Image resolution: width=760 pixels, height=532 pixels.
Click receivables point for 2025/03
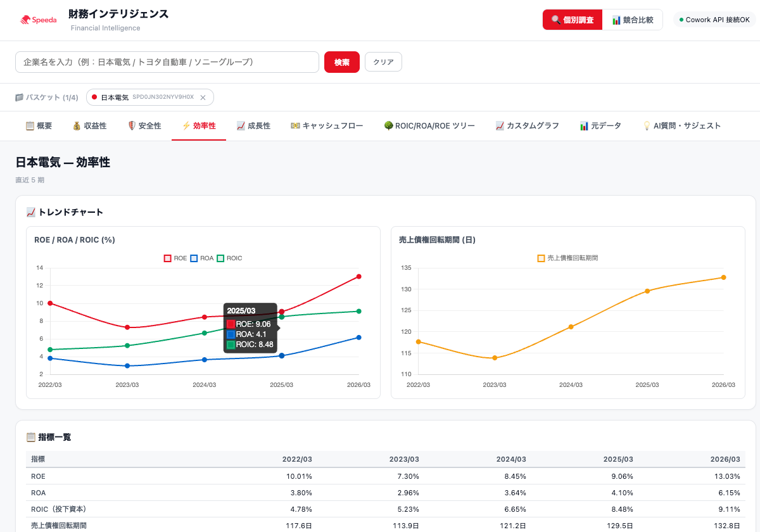coord(647,291)
